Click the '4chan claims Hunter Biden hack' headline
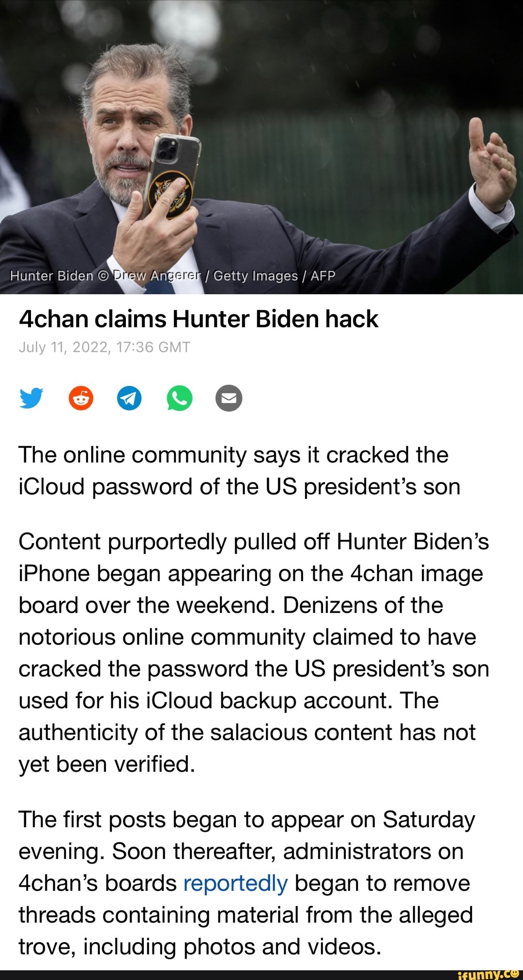The image size is (523, 980). pyautogui.click(x=198, y=319)
